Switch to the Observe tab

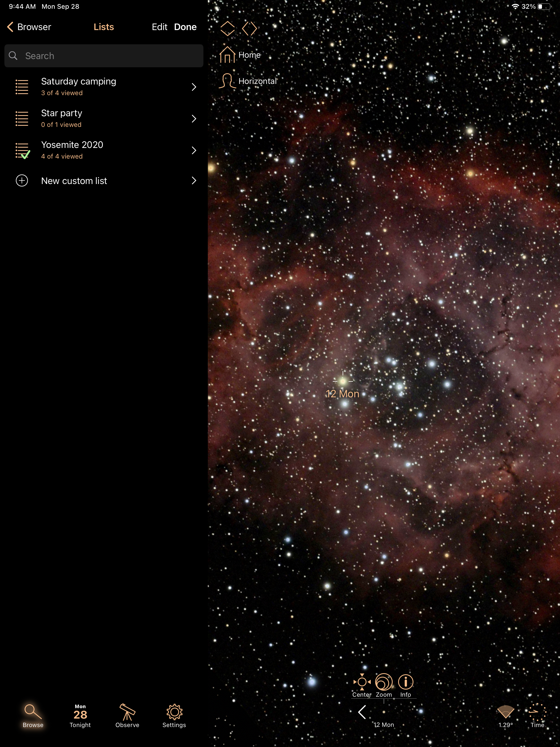tap(127, 715)
